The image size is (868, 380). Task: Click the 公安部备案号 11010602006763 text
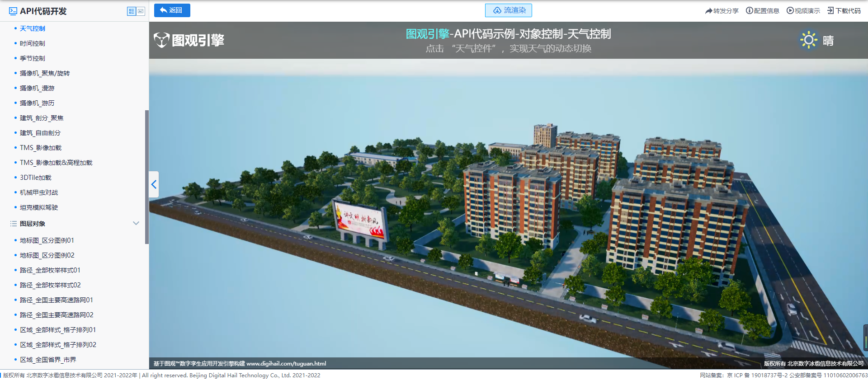(828, 375)
